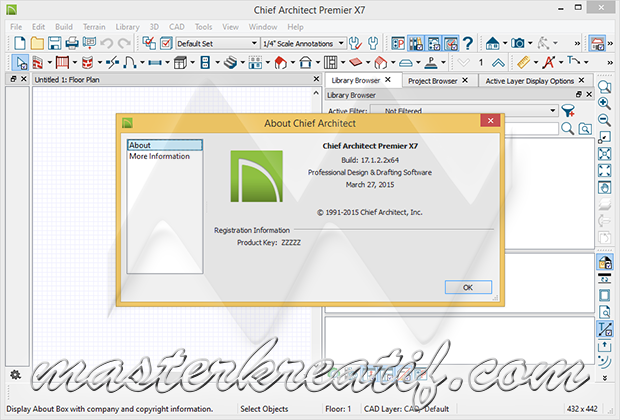Open the Default Set layer dropdown

[217, 43]
